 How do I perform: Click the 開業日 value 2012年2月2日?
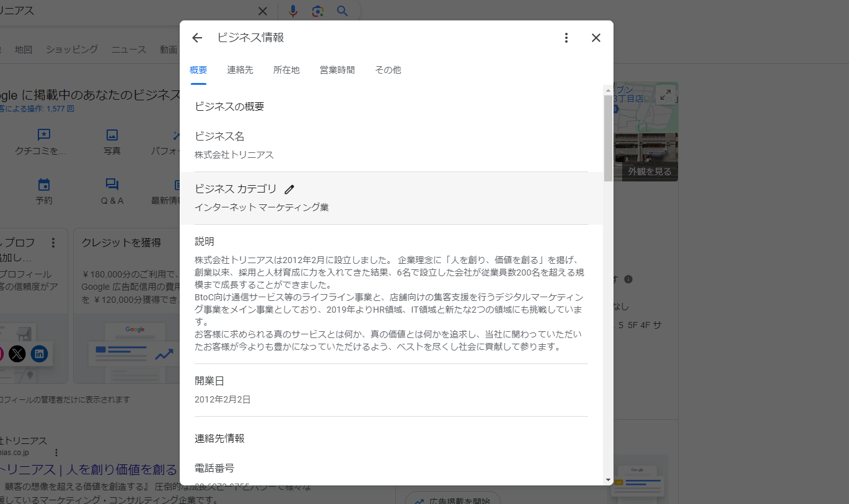(222, 399)
